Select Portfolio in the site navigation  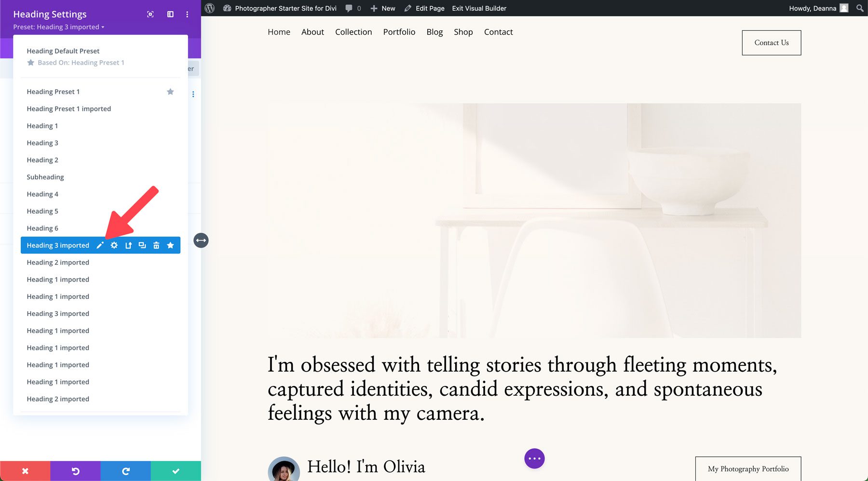(x=399, y=32)
